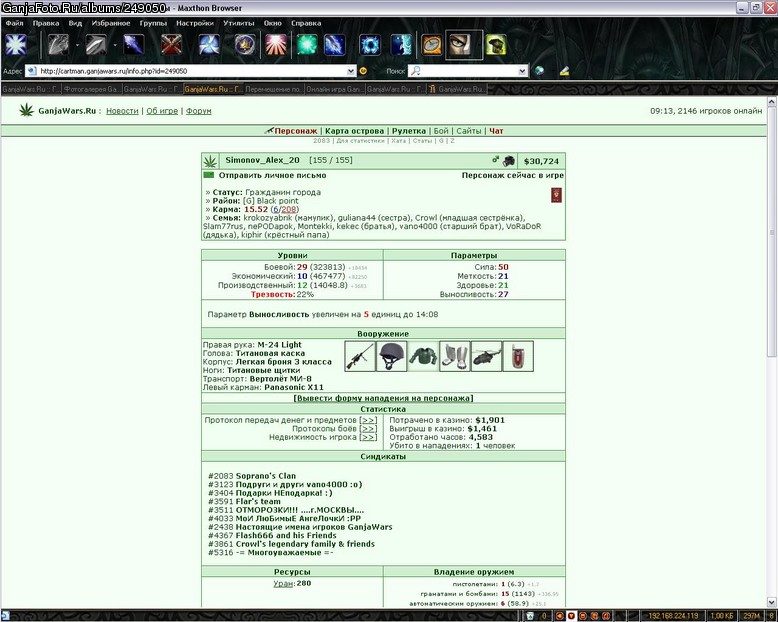The width and height of the screenshot is (778, 622).
Task: Click Вывести форму нападения на персонажа
Action: (x=383, y=398)
